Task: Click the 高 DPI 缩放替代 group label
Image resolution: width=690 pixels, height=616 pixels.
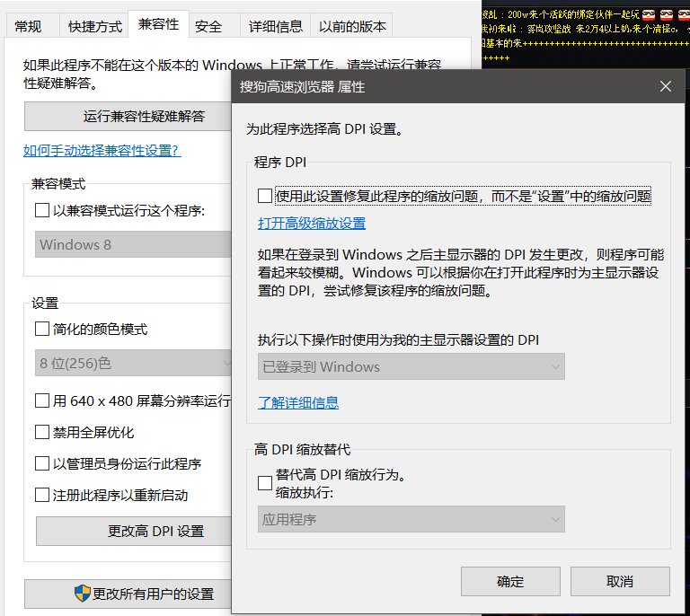Action: pos(302,449)
